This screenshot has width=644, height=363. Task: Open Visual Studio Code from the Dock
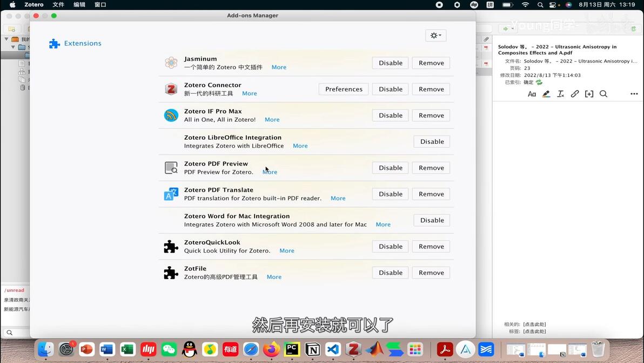tap(333, 349)
